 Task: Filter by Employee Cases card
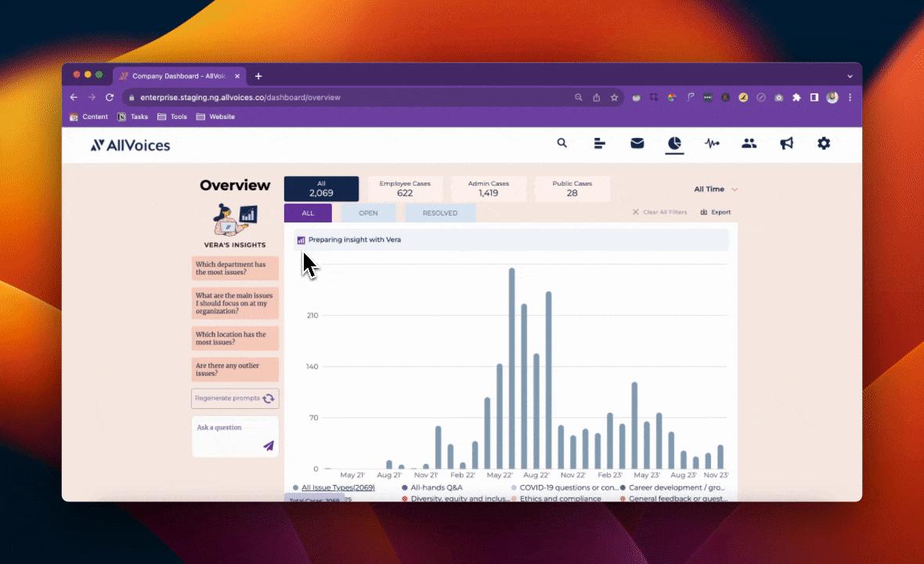(x=405, y=189)
